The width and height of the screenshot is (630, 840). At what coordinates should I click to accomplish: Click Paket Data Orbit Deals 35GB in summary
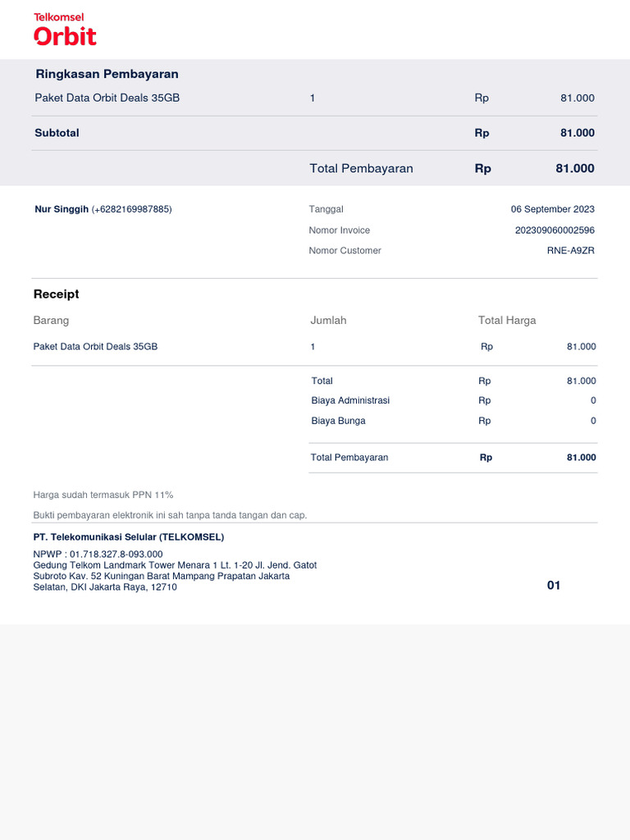pyautogui.click(x=107, y=98)
